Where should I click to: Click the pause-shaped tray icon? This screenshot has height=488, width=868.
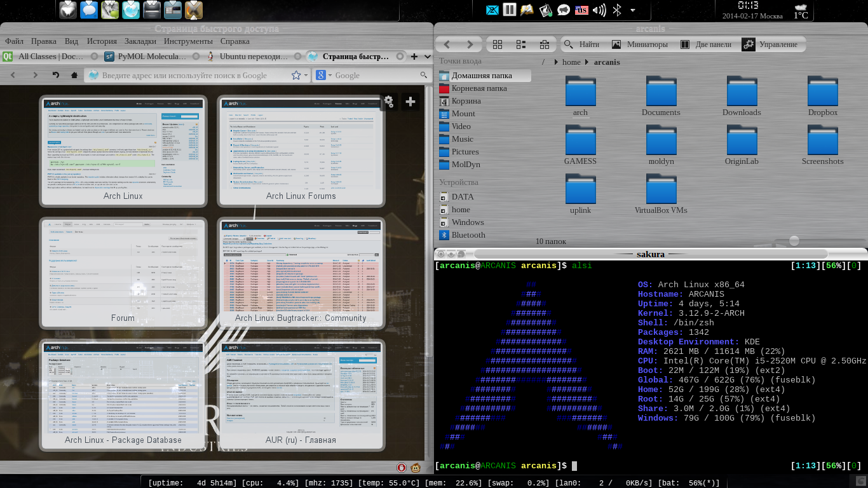click(x=510, y=10)
